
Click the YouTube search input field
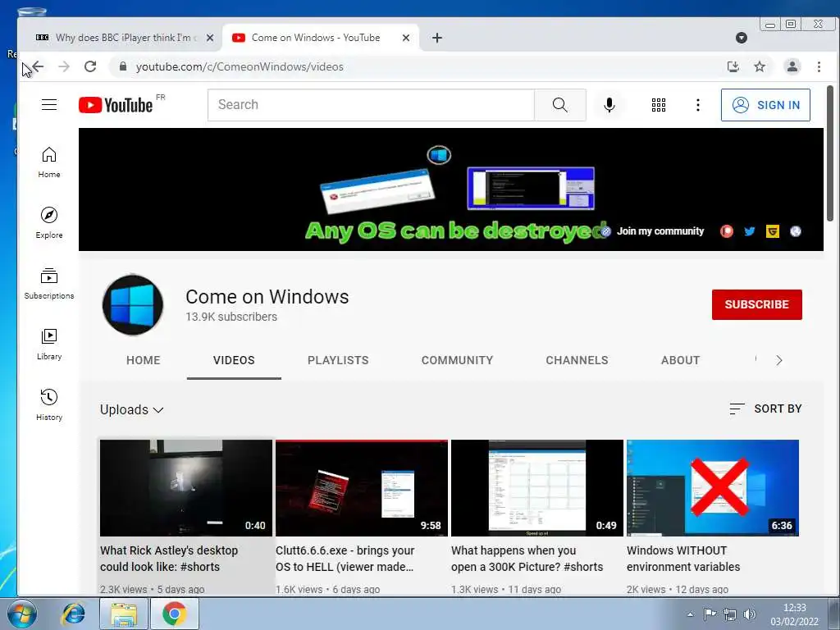pos(371,105)
